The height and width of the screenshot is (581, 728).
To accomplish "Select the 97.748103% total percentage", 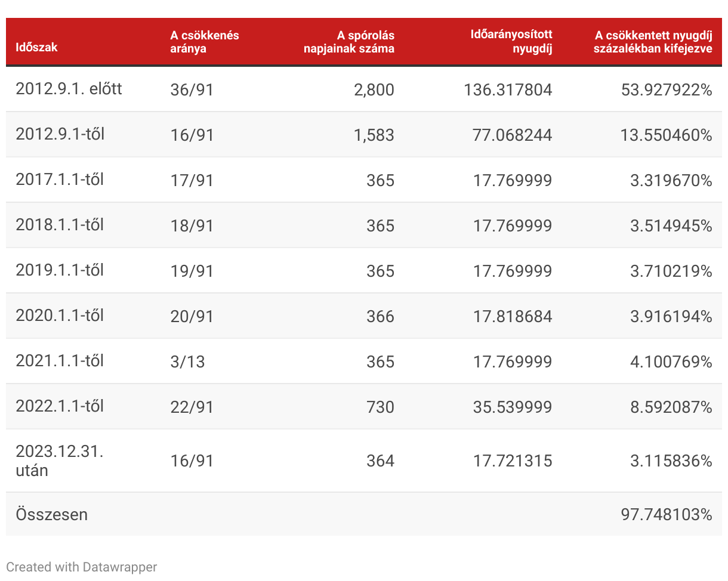I will (x=667, y=514).
